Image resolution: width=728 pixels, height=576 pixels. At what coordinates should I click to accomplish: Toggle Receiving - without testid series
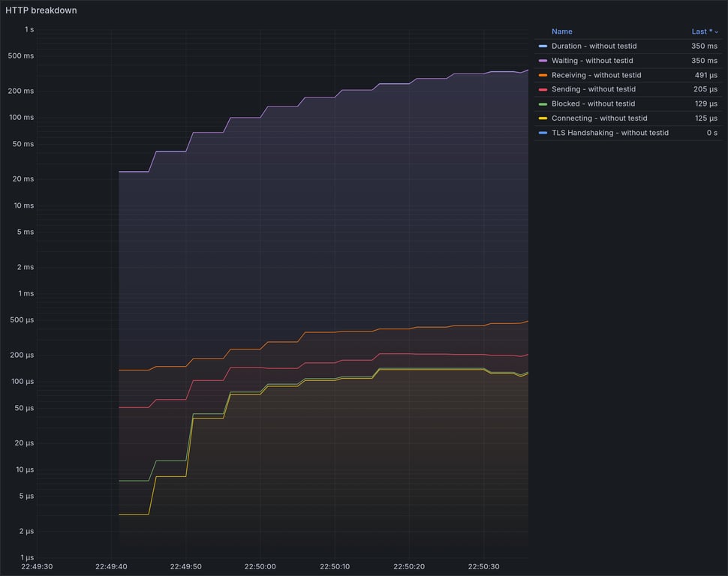tap(596, 75)
